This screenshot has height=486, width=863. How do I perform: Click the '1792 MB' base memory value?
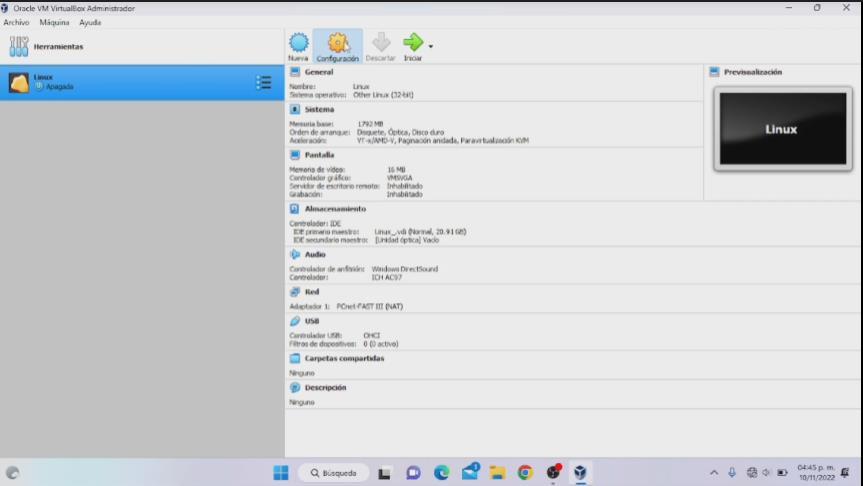[x=370, y=124]
